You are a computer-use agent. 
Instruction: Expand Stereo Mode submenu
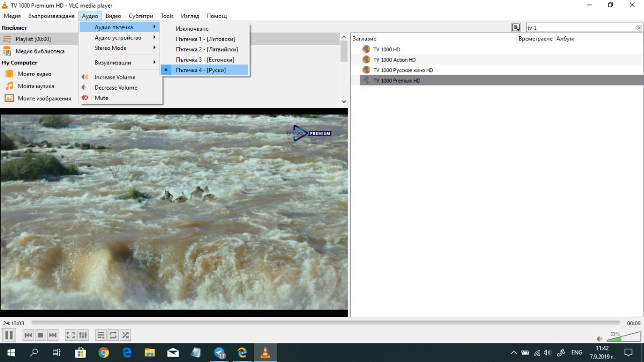pyautogui.click(x=120, y=48)
